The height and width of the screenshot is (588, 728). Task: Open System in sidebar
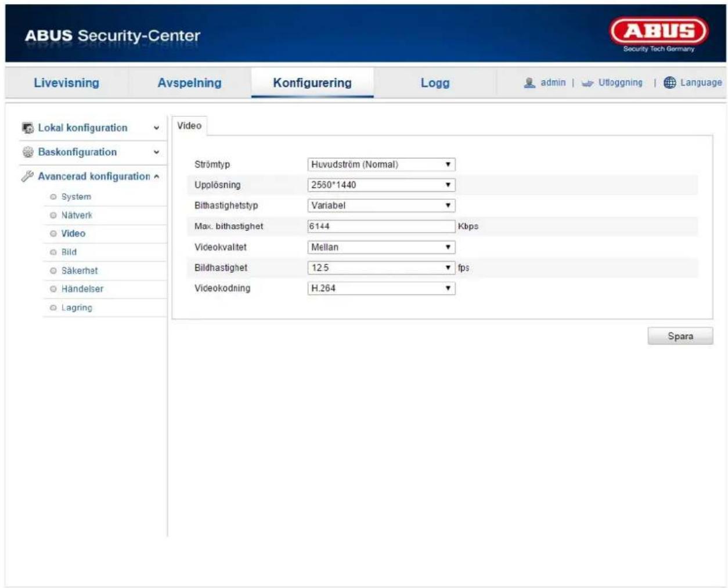tap(76, 197)
